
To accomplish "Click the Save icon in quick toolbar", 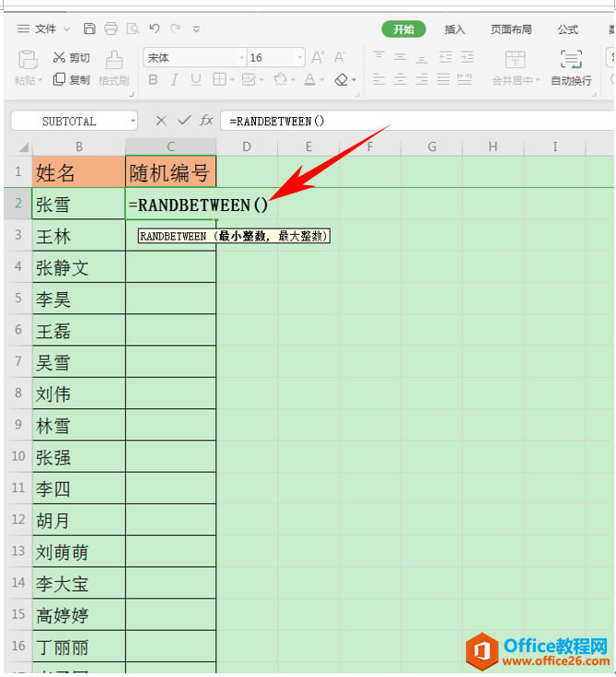I will point(89,29).
